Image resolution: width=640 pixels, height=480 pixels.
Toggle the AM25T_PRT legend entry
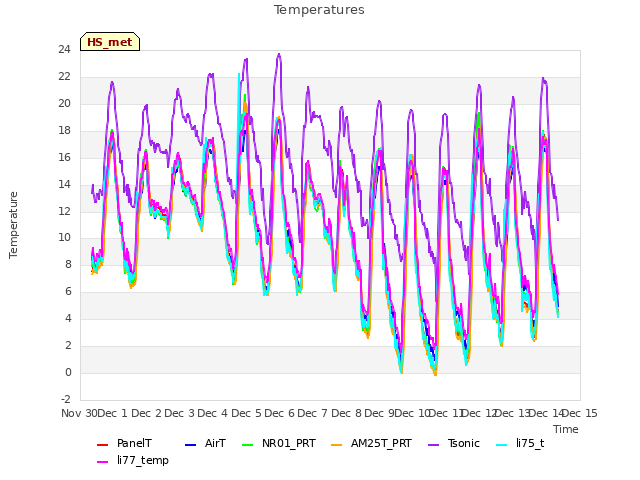pos(371,444)
